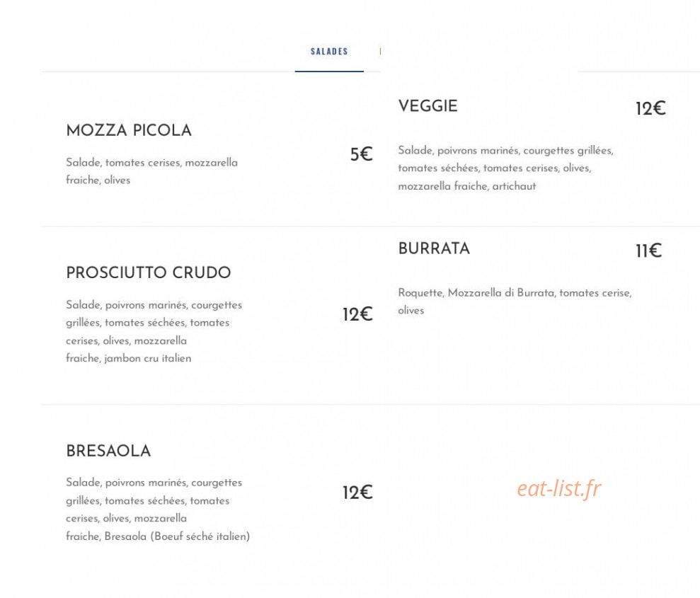Click the blue underline beneath SALADES tab
The height and width of the screenshot is (598, 700).
[329, 71]
